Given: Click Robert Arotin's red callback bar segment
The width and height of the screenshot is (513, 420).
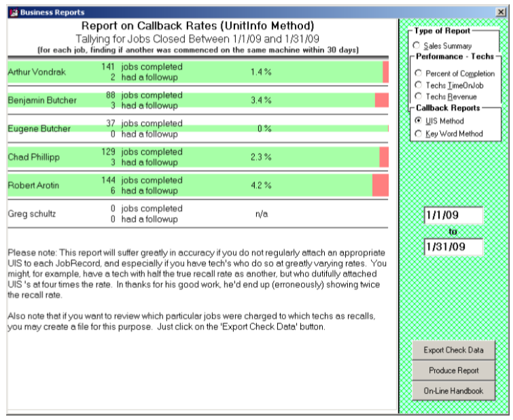Looking at the screenshot, I should click(380, 185).
